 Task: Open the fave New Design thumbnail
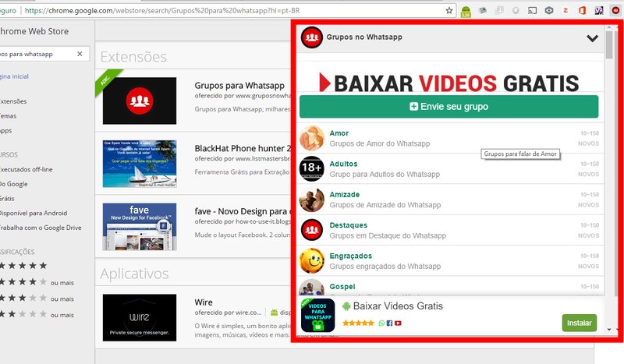pos(140,227)
